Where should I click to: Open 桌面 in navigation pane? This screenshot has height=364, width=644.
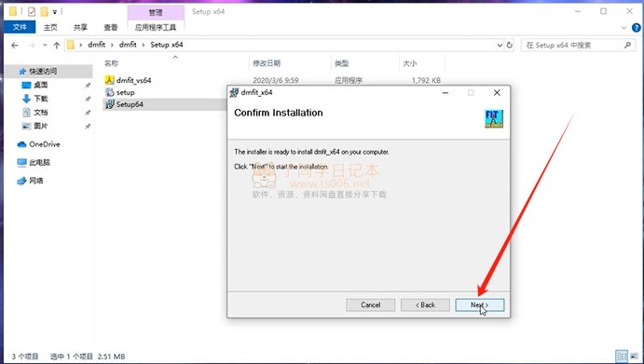pyautogui.click(x=41, y=85)
